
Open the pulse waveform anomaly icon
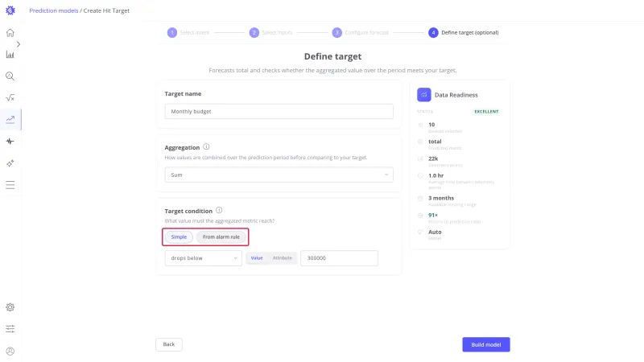pyautogui.click(x=10, y=142)
